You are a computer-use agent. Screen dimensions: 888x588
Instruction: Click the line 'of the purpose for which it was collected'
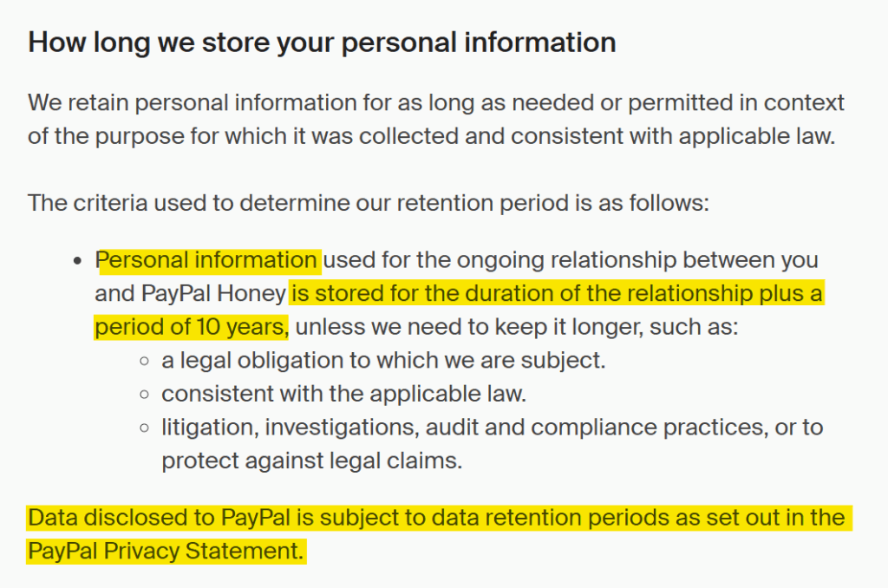(x=432, y=136)
